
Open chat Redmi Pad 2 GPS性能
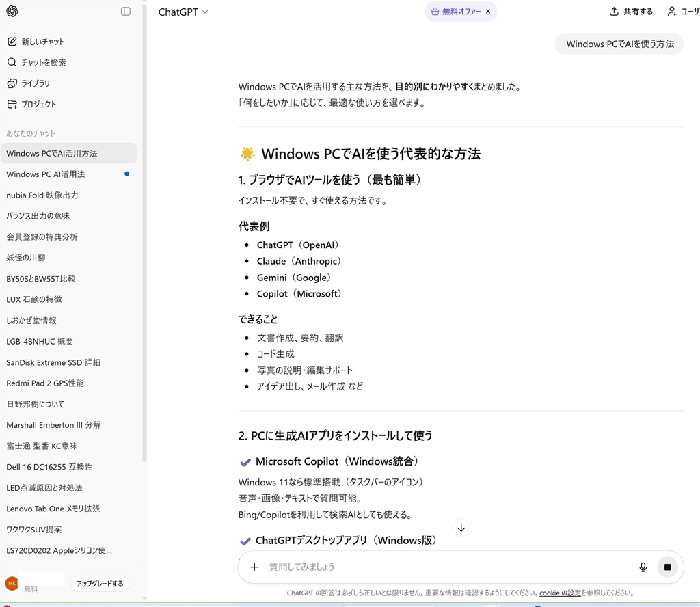click(69, 383)
